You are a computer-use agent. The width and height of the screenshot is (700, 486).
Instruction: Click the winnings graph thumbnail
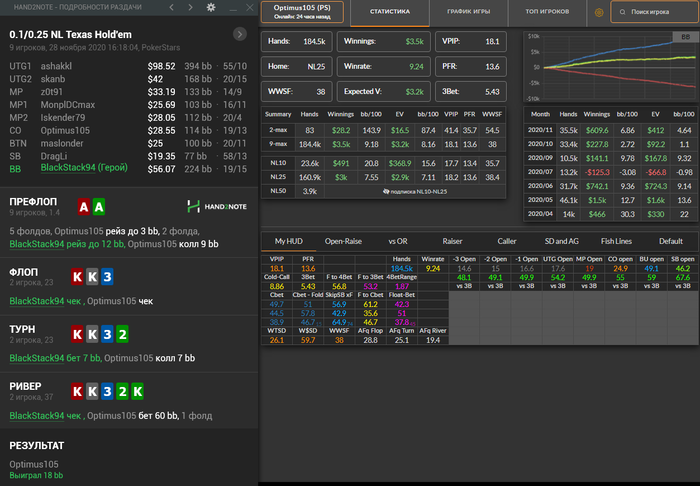click(x=610, y=67)
